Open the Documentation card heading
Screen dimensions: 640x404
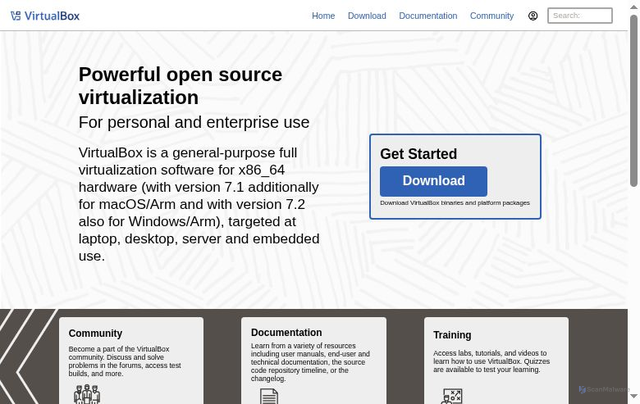click(287, 333)
